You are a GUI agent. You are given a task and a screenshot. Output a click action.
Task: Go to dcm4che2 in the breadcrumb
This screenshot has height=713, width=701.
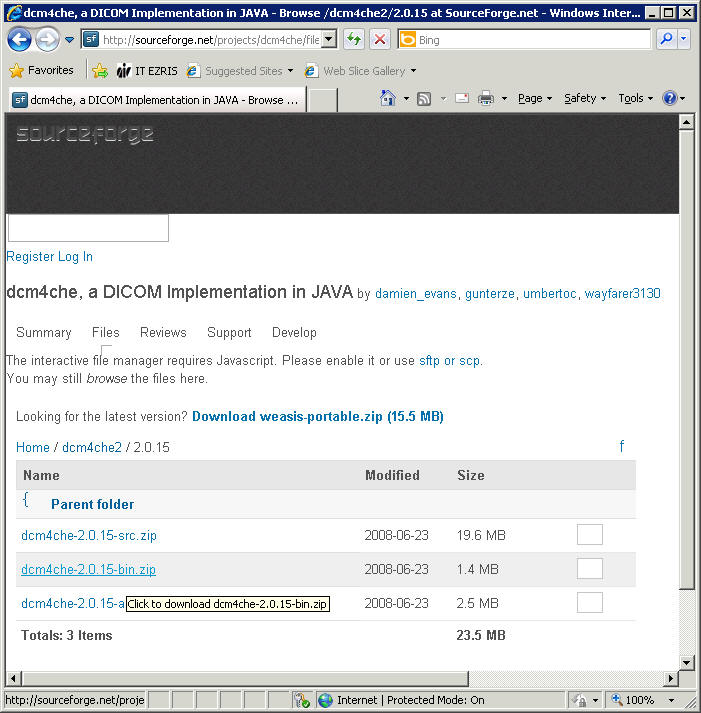(92, 447)
